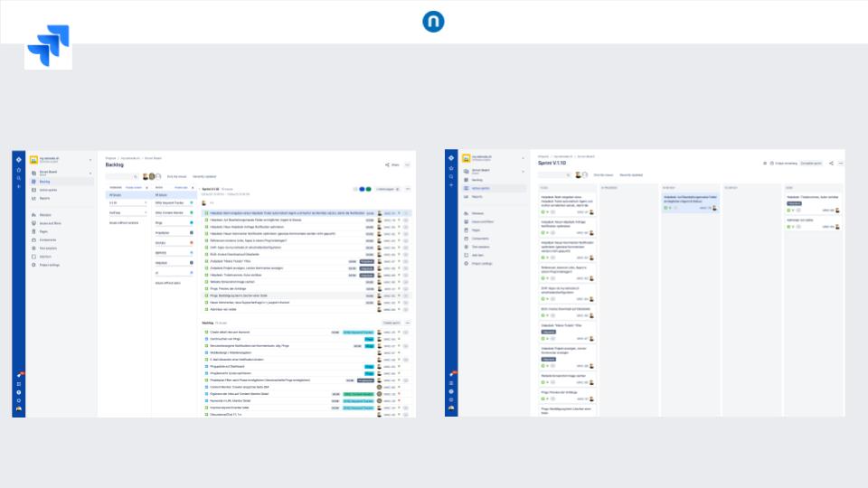The width and height of the screenshot is (868, 488).
Task: Click the Complete sprint button
Action: click(811, 164)
